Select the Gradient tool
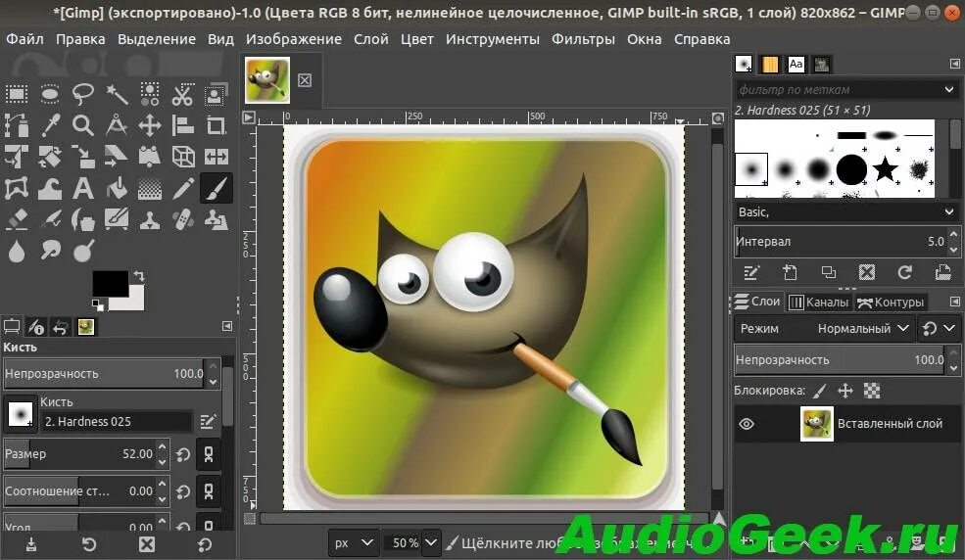Viewport: 965px width, 560px height. pos(150,188)
